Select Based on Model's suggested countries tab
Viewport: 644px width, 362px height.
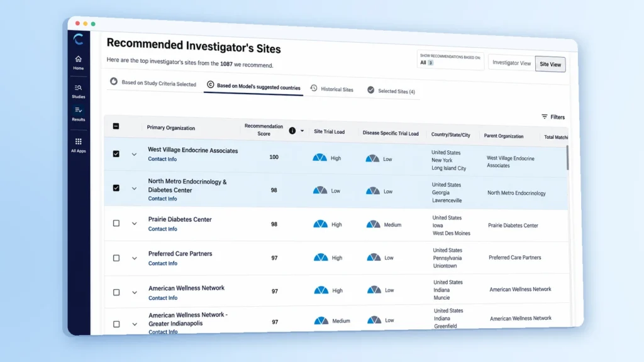click(253, 86)
